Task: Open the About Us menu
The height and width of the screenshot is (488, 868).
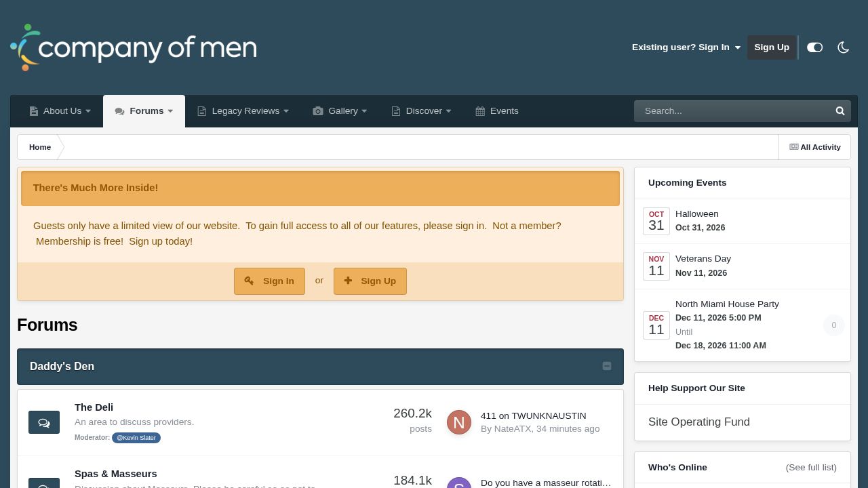Action: pos(60,111)
